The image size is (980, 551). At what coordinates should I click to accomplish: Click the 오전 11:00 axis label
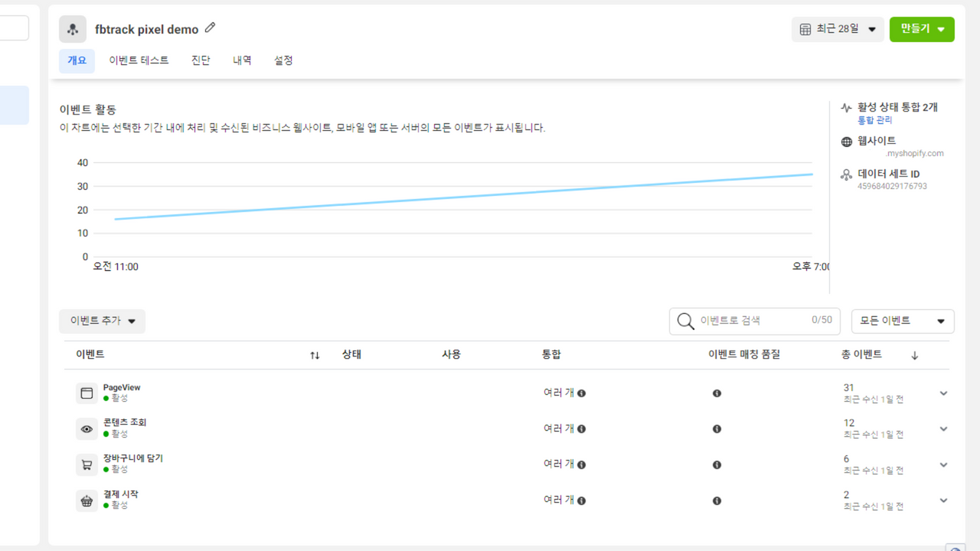point(116,267)
